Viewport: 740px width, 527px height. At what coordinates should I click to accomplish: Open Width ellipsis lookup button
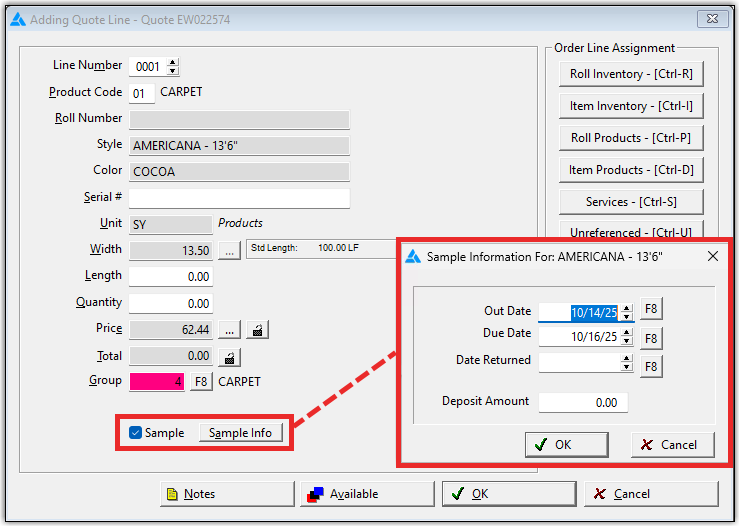[x=229, y=251]
